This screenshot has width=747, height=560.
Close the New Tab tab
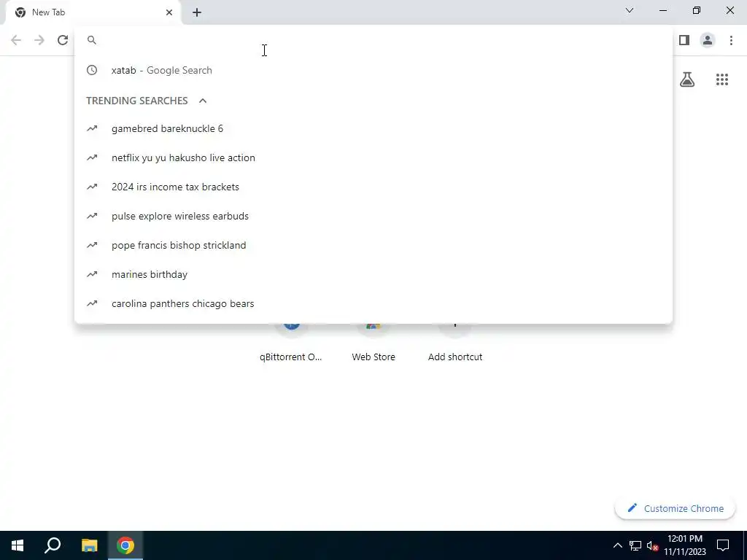click(169, 12)
